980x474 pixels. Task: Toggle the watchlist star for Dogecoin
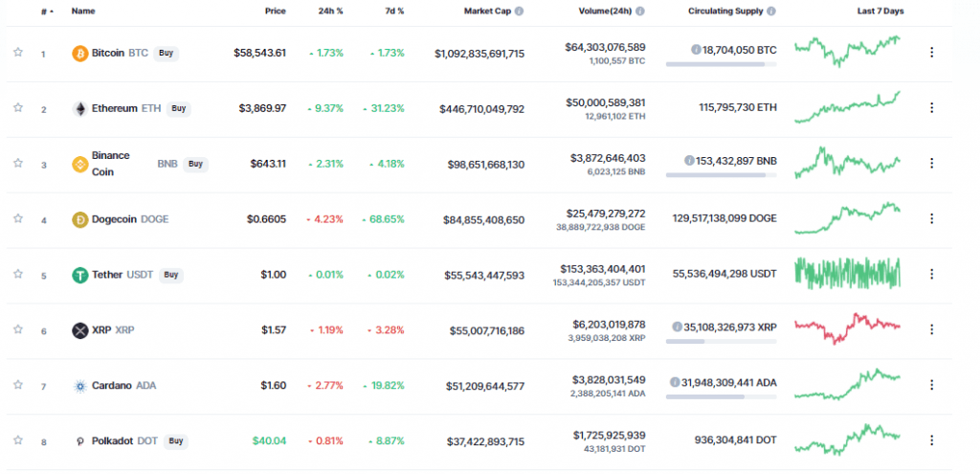tap(17, 219)
